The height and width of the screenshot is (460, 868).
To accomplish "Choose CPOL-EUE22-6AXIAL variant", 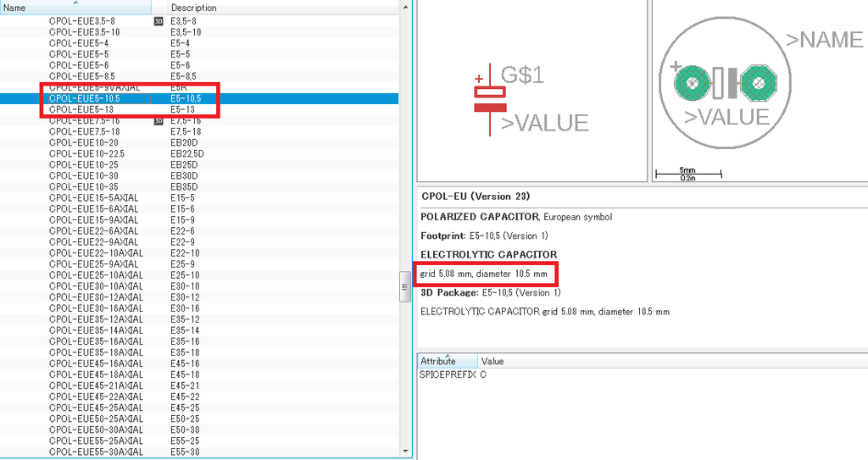I will pyautogui.click(x=93, y=231).
